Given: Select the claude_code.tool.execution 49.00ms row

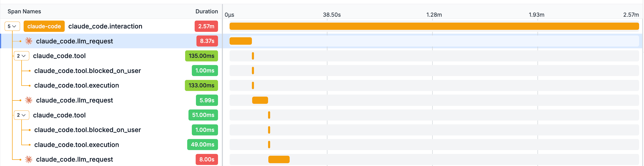Looking at the screenshot, I should [111, 145].
